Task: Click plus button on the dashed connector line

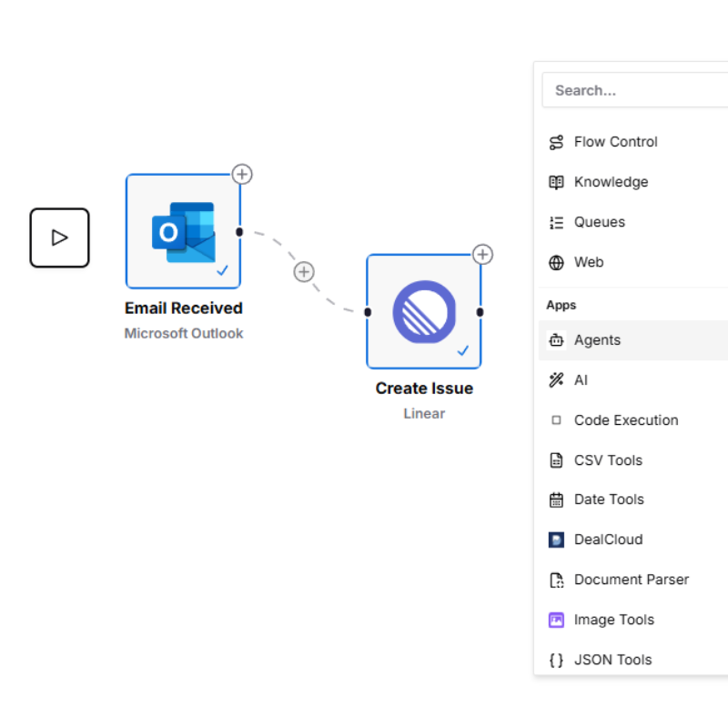Action: tap(304, 272)
